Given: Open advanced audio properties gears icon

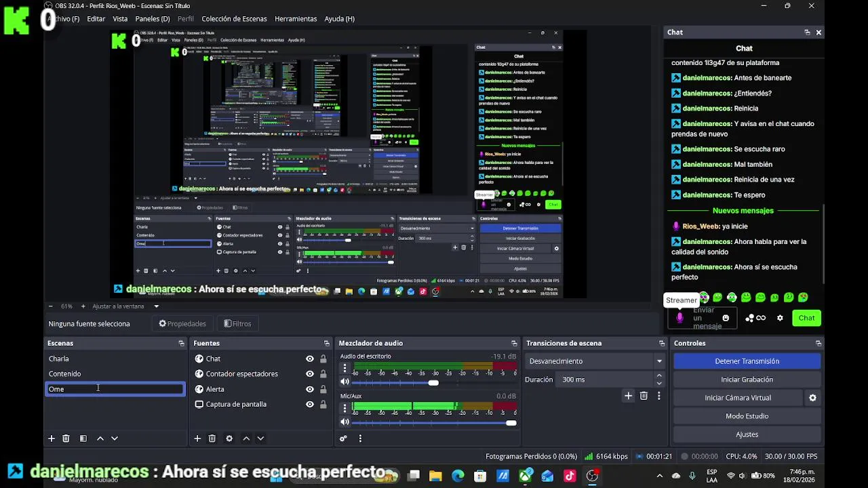Looking at the screenshot, I should coord(343,439).
